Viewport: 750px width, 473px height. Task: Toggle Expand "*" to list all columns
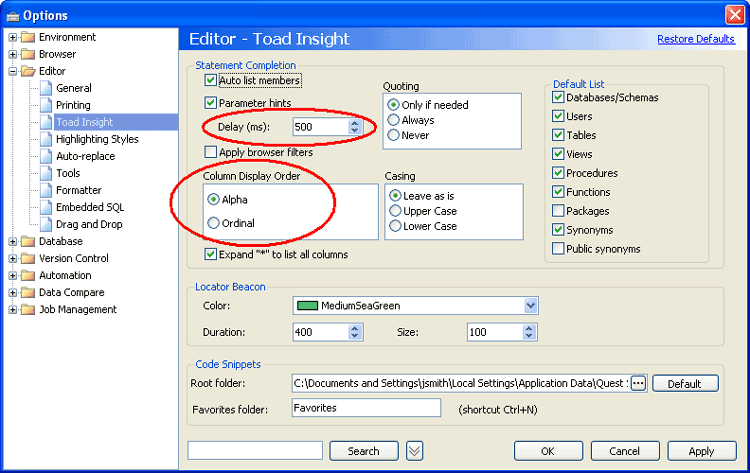(210, 254)
